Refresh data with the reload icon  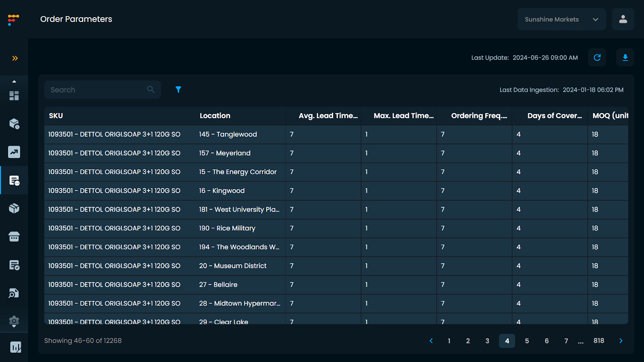(x=597, y=58)
